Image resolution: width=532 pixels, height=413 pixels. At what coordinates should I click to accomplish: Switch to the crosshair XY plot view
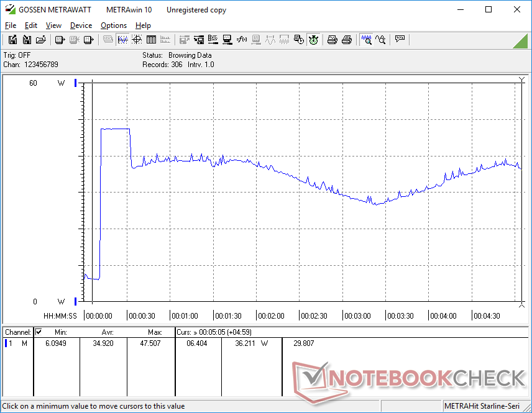136,40
